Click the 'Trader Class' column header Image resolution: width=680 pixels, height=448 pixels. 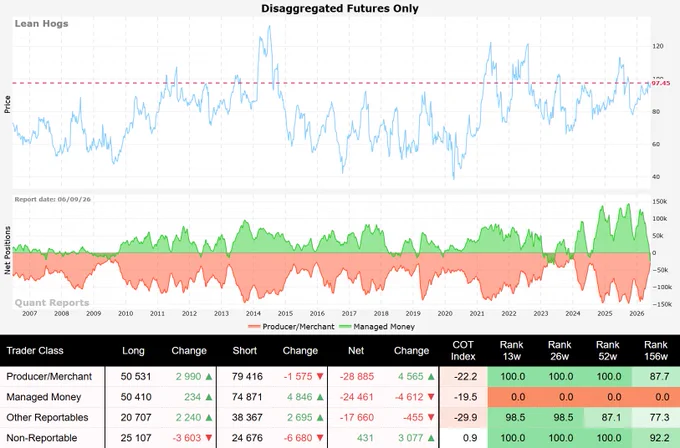(35, 350)
